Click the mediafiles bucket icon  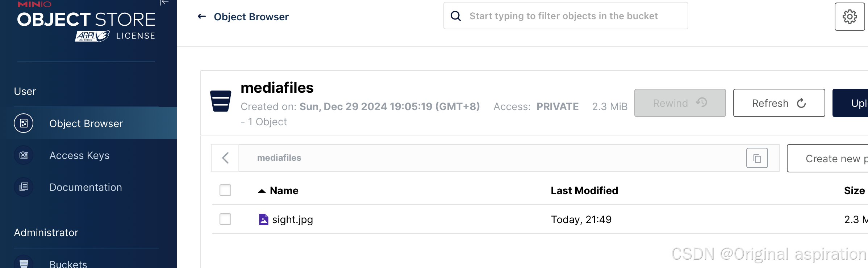point(221,101)
